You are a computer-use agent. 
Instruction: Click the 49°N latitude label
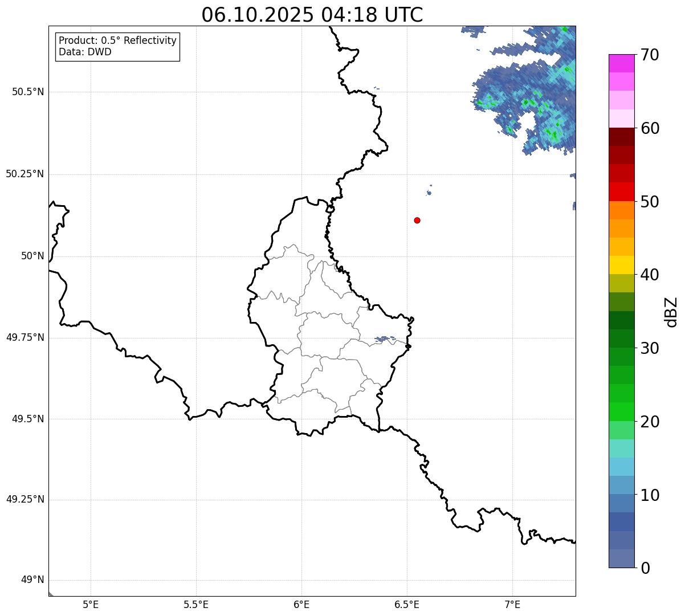click(32, 580)
